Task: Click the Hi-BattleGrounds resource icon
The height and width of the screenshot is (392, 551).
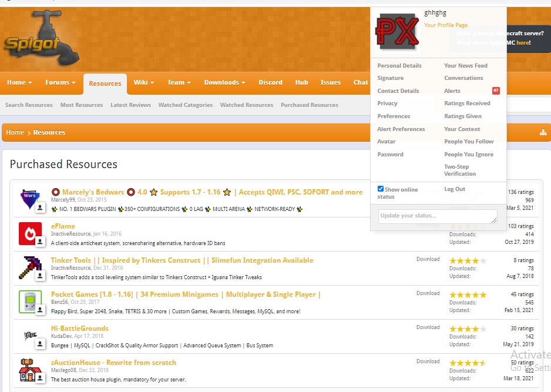Action: (x=30, y=336)
